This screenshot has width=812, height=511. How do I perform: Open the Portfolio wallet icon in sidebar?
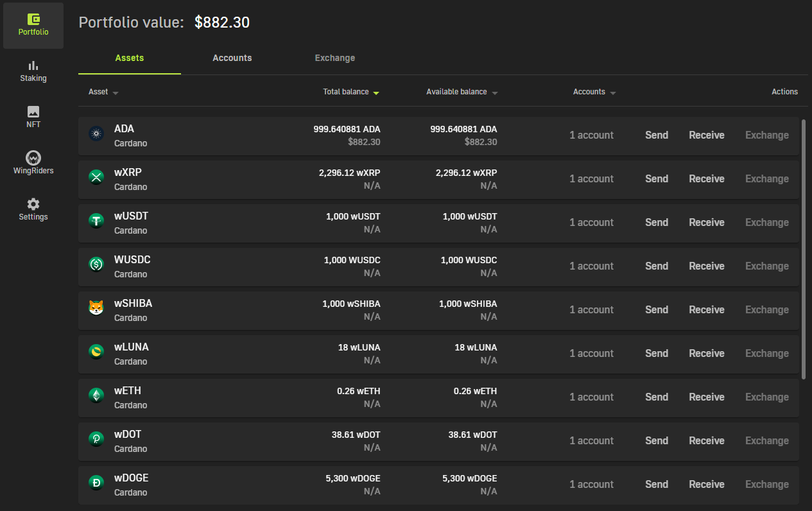(x=33, y=19)
